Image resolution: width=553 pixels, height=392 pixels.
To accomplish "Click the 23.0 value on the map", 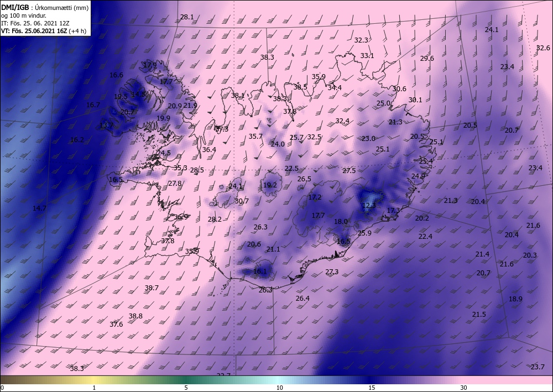I will [x=368, y=139].
